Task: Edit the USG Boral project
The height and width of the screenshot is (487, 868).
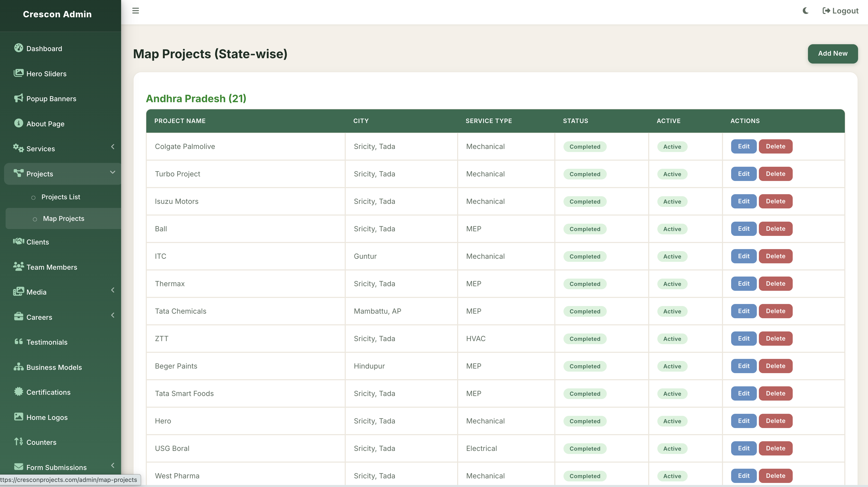Action: coord(744,448)
